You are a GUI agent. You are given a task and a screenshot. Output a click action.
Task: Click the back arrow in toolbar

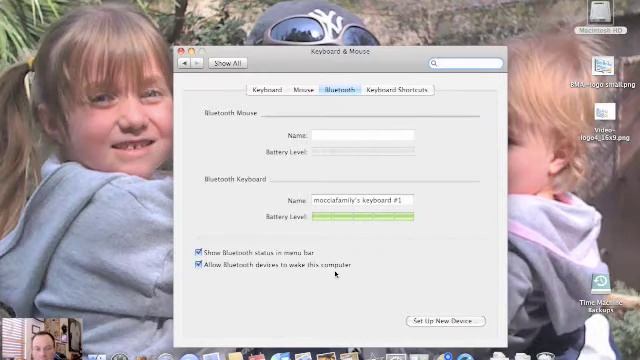pos(184,63)
